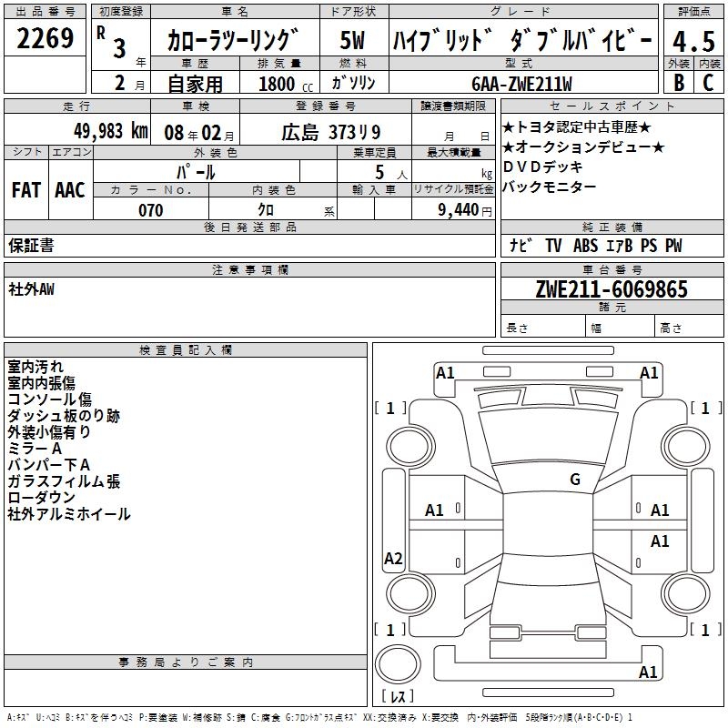Click 保証書 in later-shipped parts

(31, 246)
